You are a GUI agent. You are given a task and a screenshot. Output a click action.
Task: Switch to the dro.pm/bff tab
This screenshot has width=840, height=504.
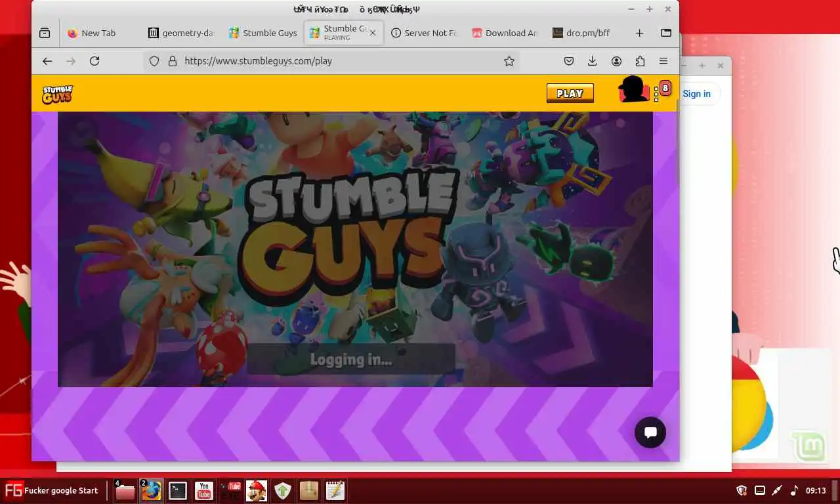tap(585, 33)
